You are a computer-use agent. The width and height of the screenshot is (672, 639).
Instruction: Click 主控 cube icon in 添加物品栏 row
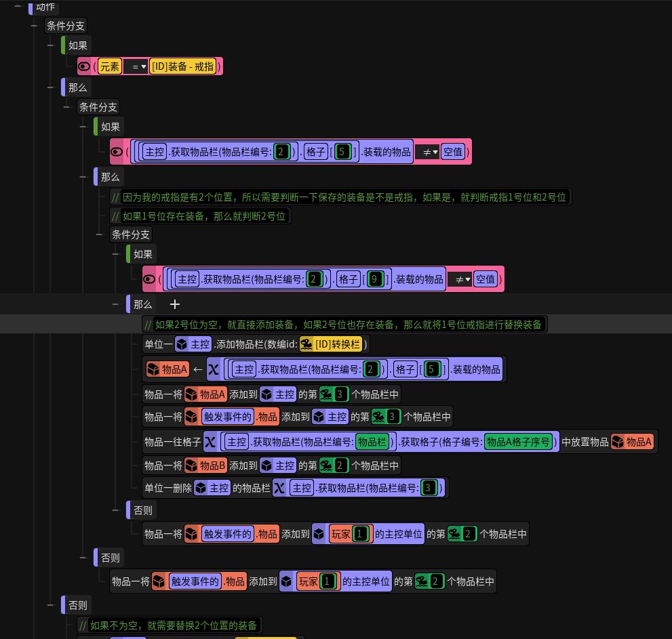[x=182, y=344]
